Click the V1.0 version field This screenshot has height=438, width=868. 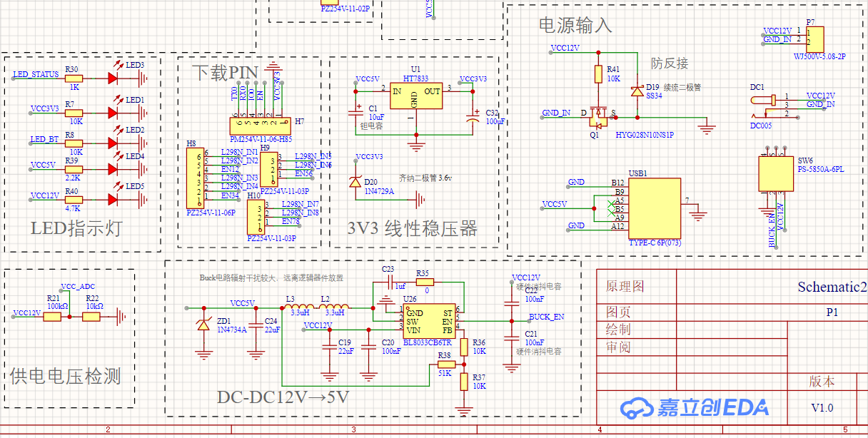[x=822, y=408]
